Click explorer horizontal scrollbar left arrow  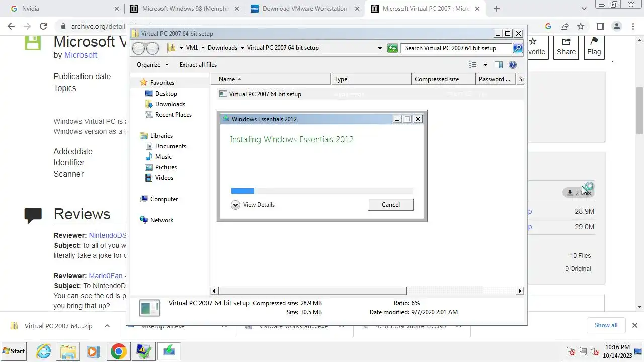click(x=214, y=291)
